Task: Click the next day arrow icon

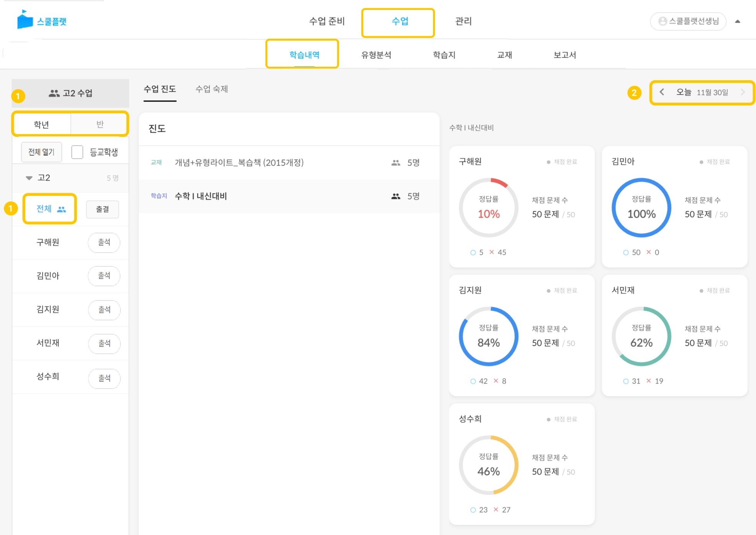Action: click(x=743, y=92)
